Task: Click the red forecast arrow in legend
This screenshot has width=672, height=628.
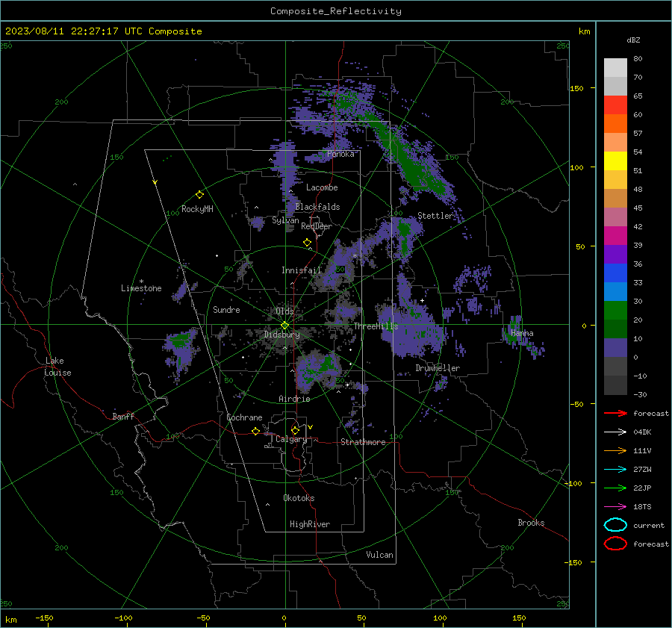Action: tap(615, 413)
